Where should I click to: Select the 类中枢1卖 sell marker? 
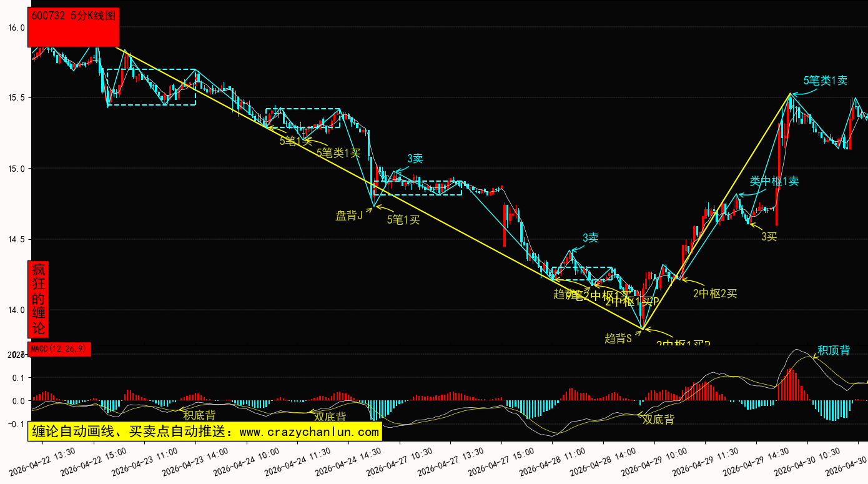click(774, 182)
